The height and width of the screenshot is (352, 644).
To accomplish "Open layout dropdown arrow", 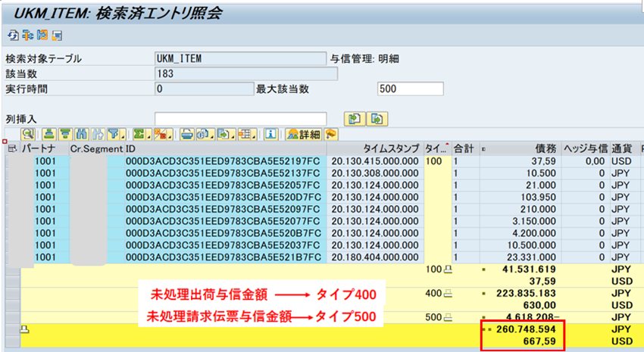I will point(255,136).
